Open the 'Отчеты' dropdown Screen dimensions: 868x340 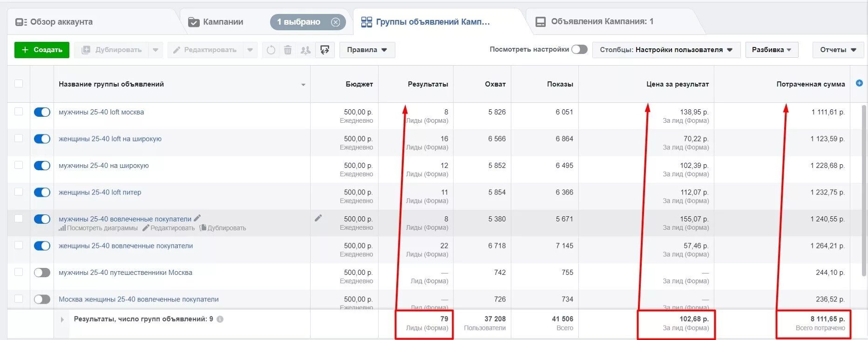[838, 50]
